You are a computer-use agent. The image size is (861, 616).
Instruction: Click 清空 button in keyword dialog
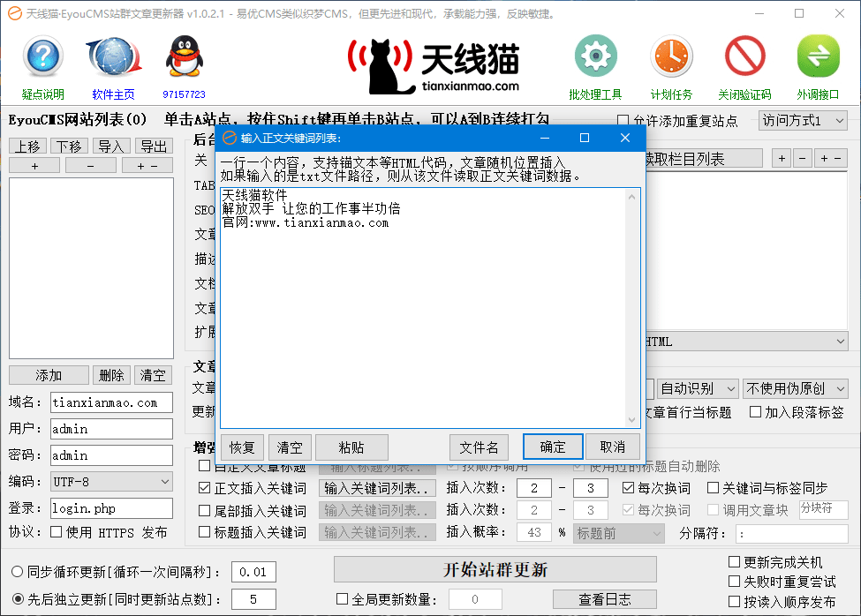pos(290,447)
